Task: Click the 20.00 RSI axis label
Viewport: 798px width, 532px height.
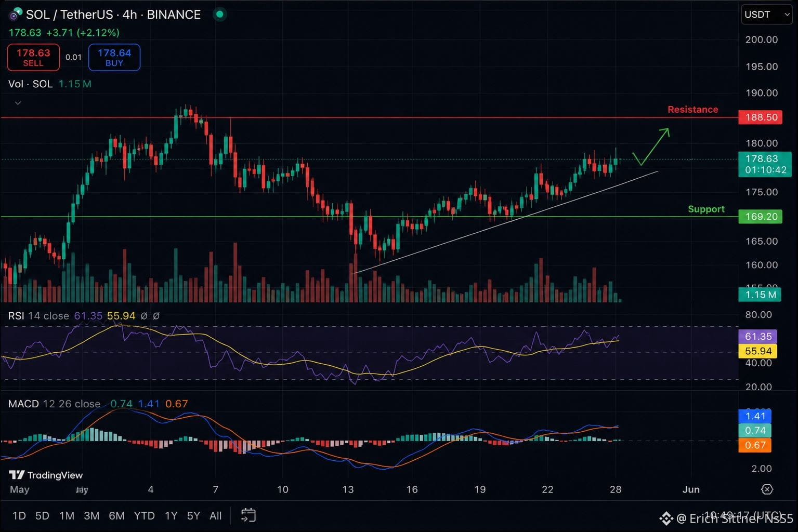Action: (x=758, y=387)
